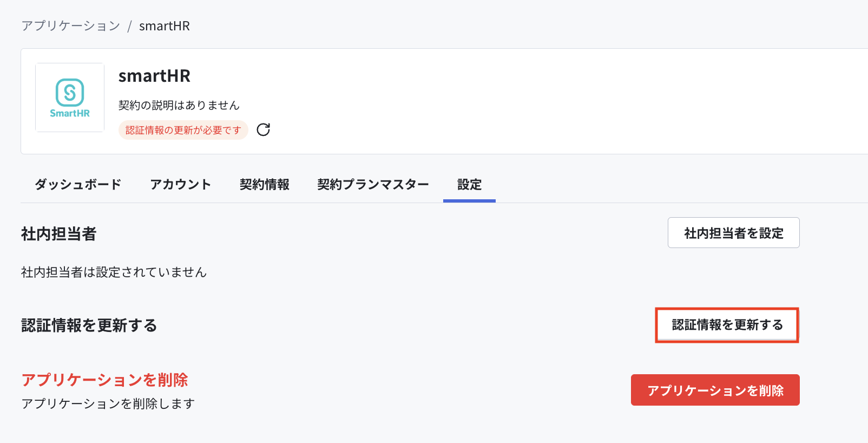This screenshot has height=443, width=868.
Task: Switch to the ダッシュボード tab
Action: 78,185
